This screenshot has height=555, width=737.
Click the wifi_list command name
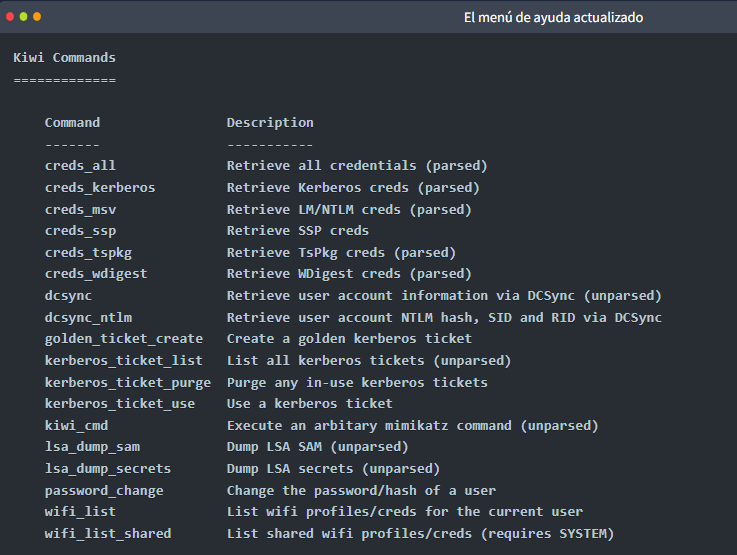80,511
